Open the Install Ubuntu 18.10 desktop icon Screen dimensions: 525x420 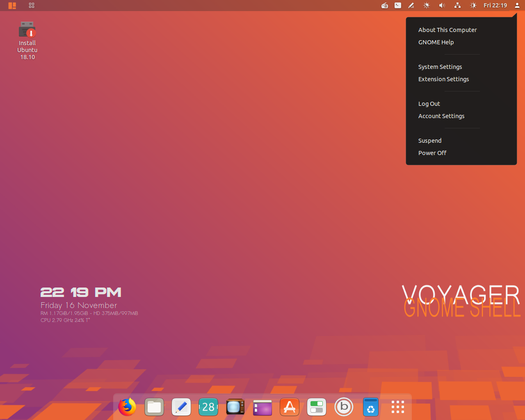click(27, 41)
